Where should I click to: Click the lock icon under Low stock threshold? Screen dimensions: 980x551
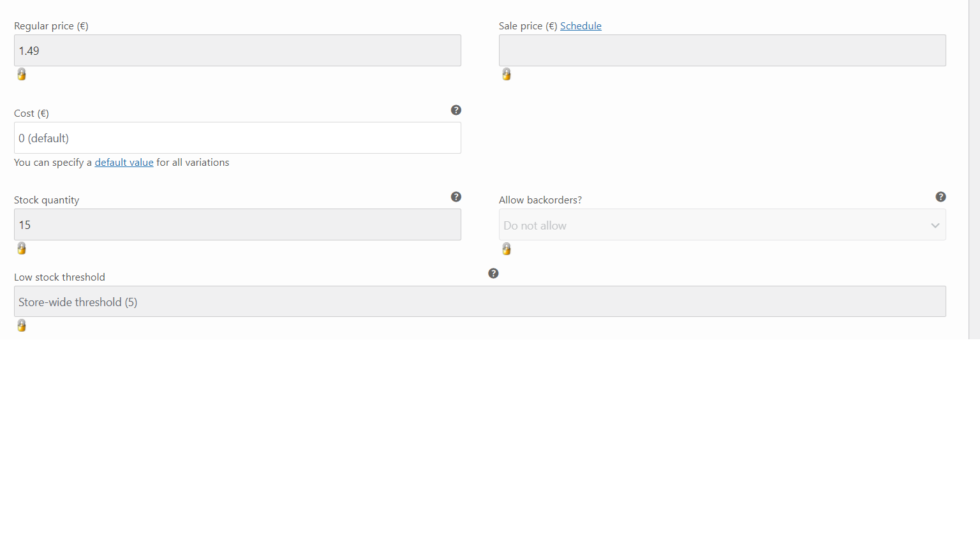click(x=22, y=326)
